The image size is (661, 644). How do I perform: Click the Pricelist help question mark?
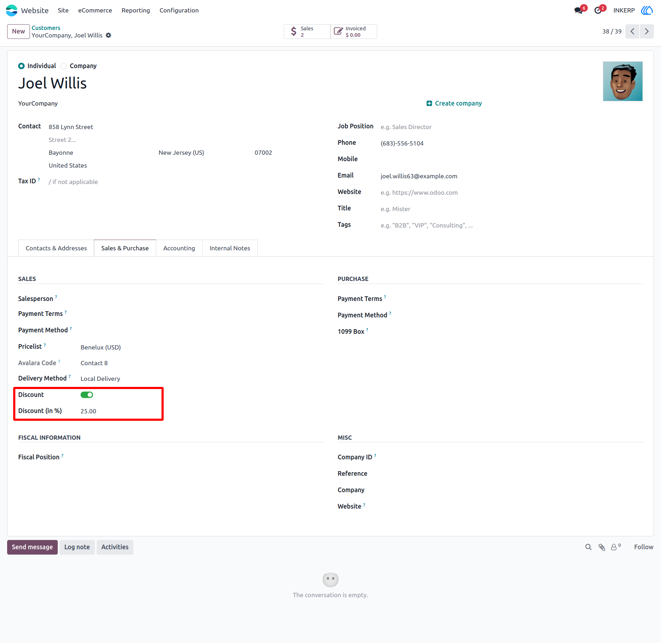point(45,345)
